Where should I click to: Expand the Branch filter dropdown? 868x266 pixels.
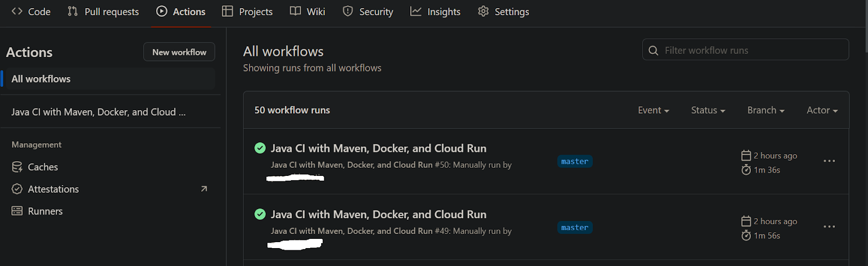pos(766,110)
